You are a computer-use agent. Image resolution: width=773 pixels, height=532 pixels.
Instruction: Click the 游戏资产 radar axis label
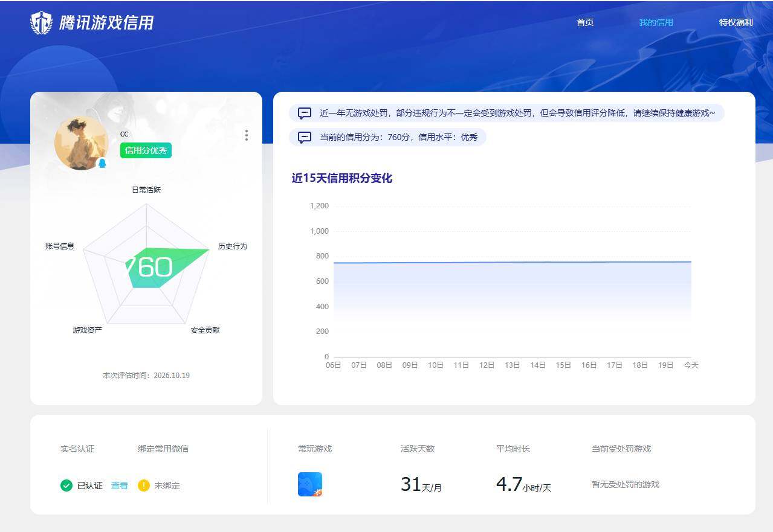click(87, 330)
